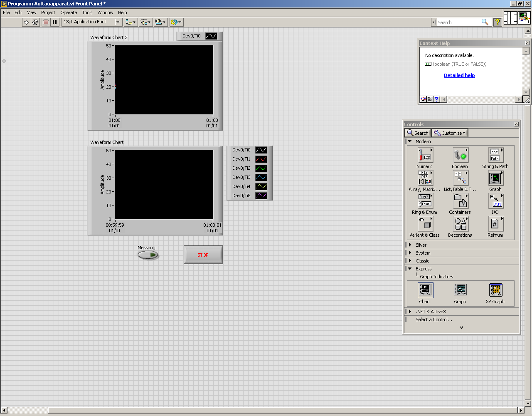Click the Pause button in toolbar
Viewport: 532px width, 416px height.
pyautogui.click(x=55, y=22)
